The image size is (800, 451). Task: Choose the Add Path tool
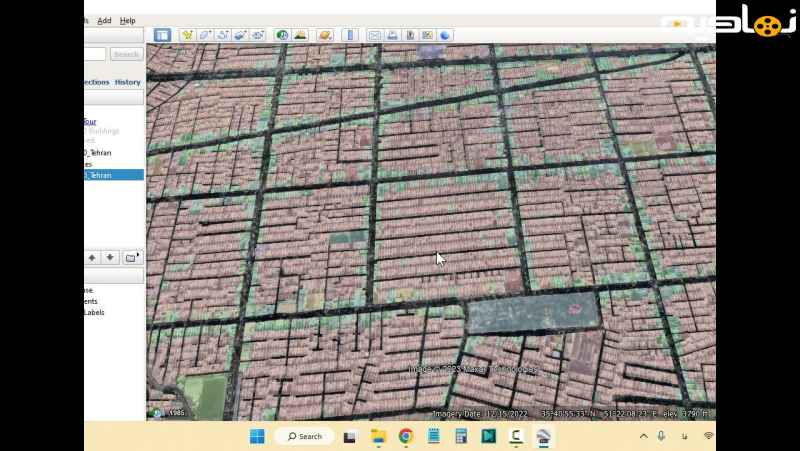(223, 35)
